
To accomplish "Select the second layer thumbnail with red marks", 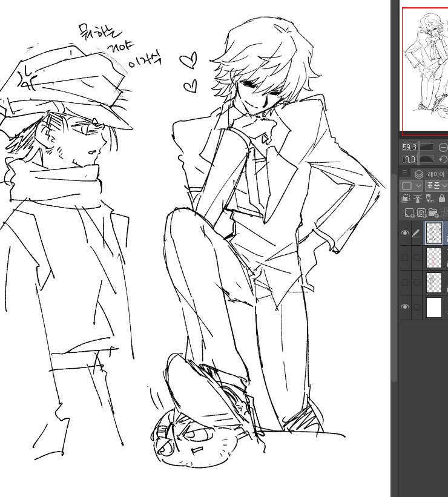I will [433, 258].
